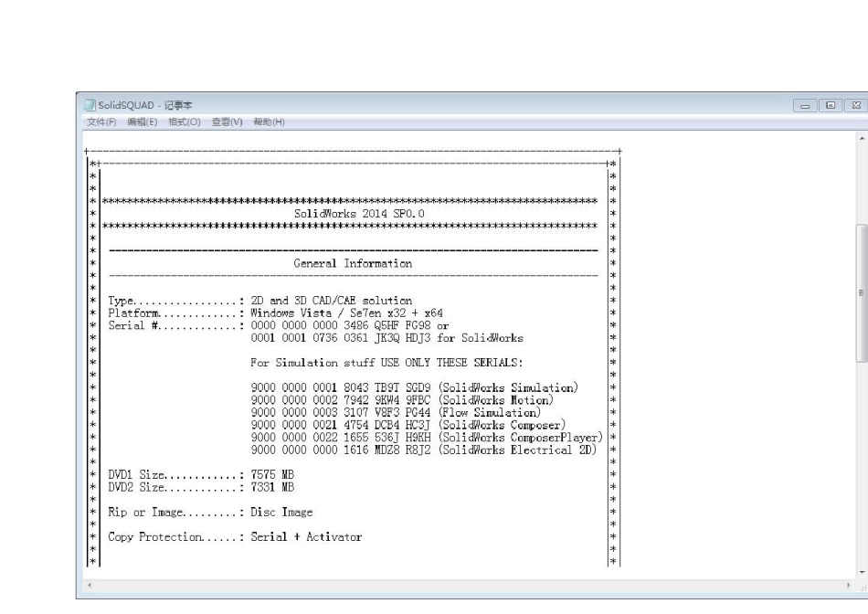Click the "SolidSQUAD - 记事本" window title
This screenshot has width=868, height=614.
pos(145,105)
